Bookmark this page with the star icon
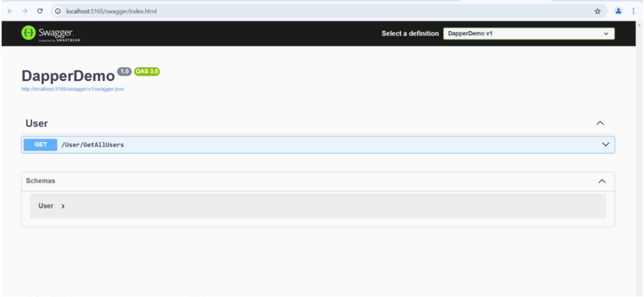 597,11
